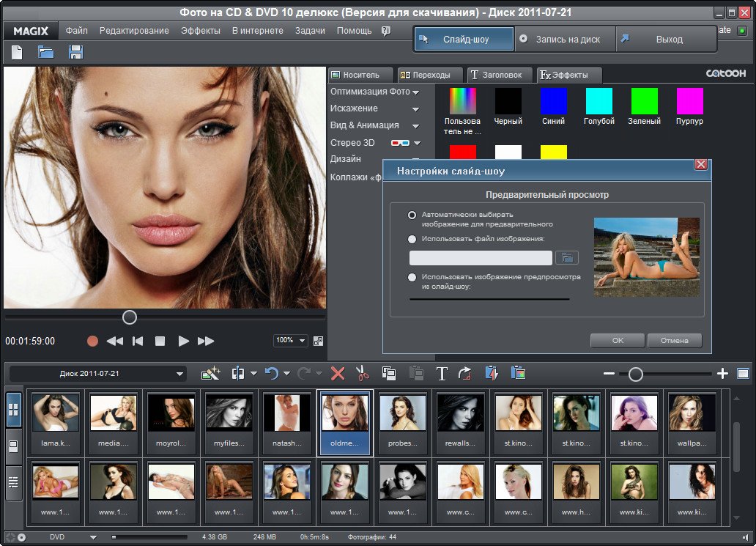This screenshot has height=546, width=756.
Task: Select 'Использовать файл изображения' radio button
Action: (x=412, y=239)
